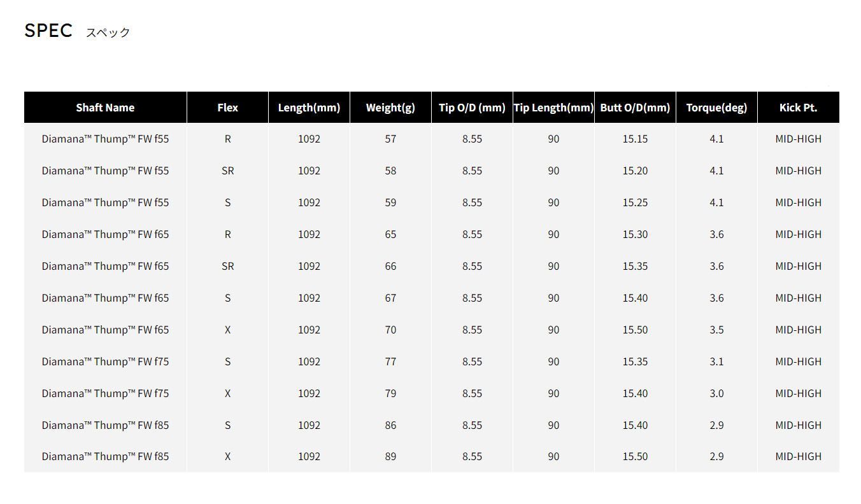Click torque 4.1 in the 58 g row

[x=716, y=171]
